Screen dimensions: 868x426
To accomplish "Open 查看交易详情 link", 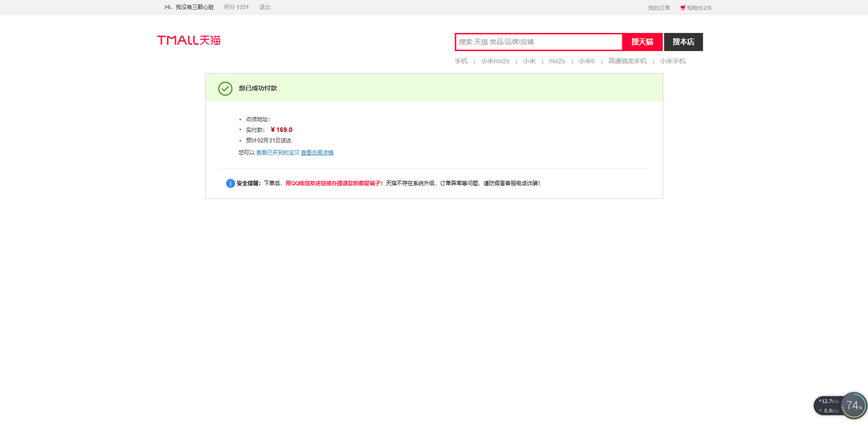I will click(317, 152).
